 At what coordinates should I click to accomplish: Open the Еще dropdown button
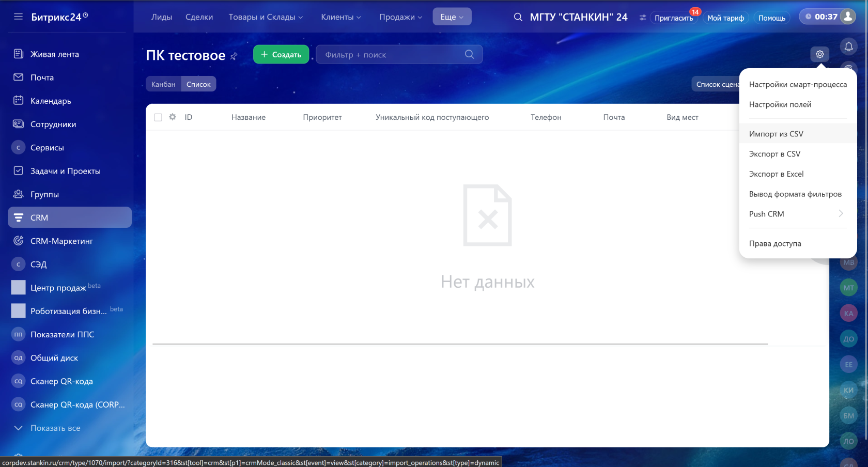coord(452,17)
